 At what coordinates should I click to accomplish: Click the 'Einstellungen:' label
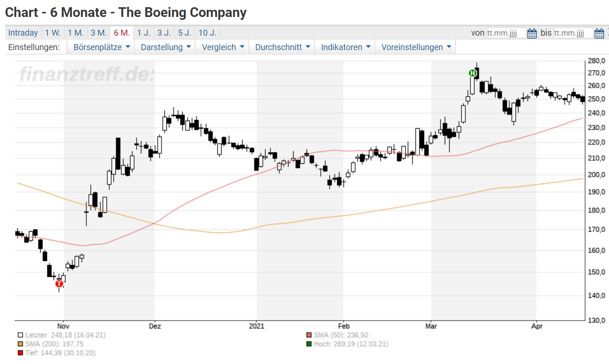[x=34, y=47]
